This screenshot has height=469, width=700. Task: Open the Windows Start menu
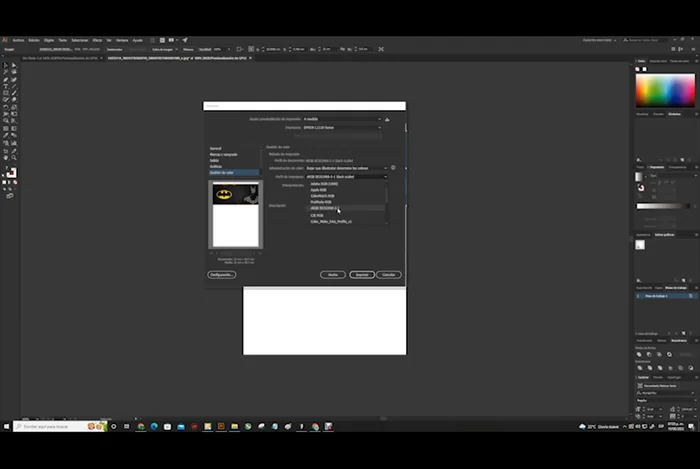tap(6, 426)
